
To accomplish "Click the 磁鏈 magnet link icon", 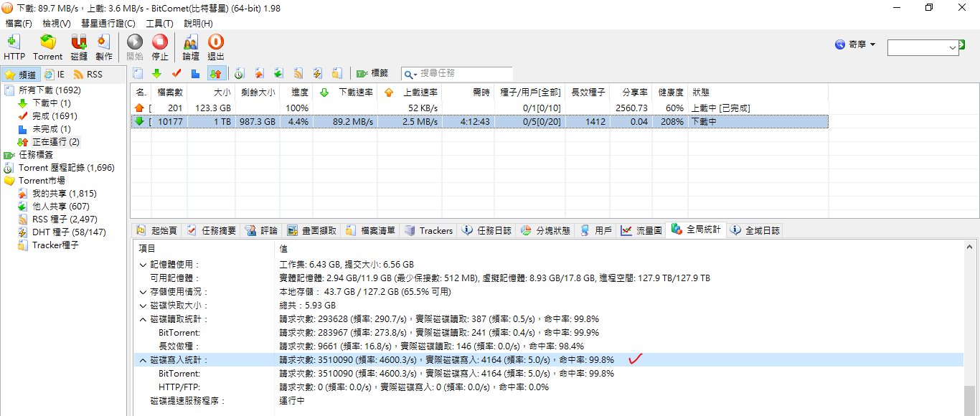I will 79,47.
